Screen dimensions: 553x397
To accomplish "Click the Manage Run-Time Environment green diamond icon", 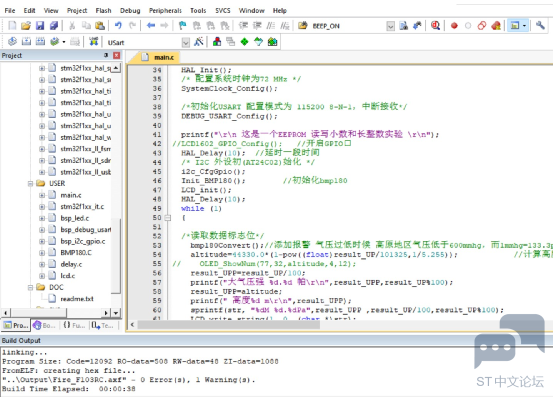I will click(244, 42).
